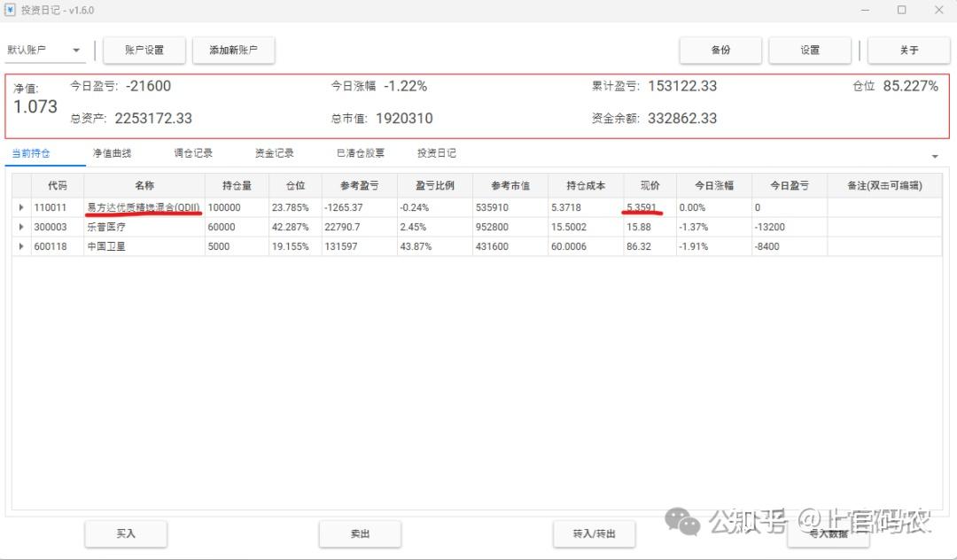Open the 账户设置 account settings button
Viewport: 957px width, 560px height.
pos(144,50)
